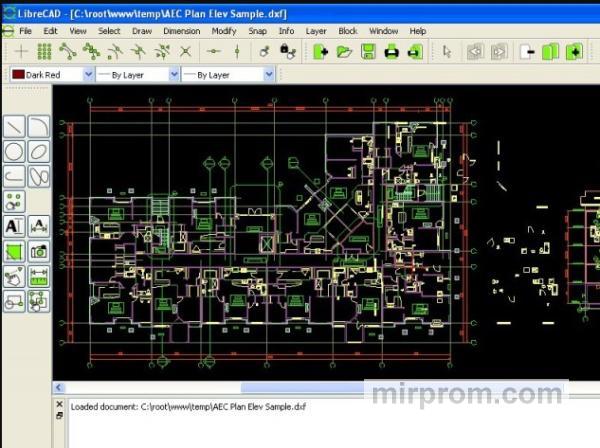Click the Print icon in toolbar
This screenshot has height=448, width=600.
392,51
